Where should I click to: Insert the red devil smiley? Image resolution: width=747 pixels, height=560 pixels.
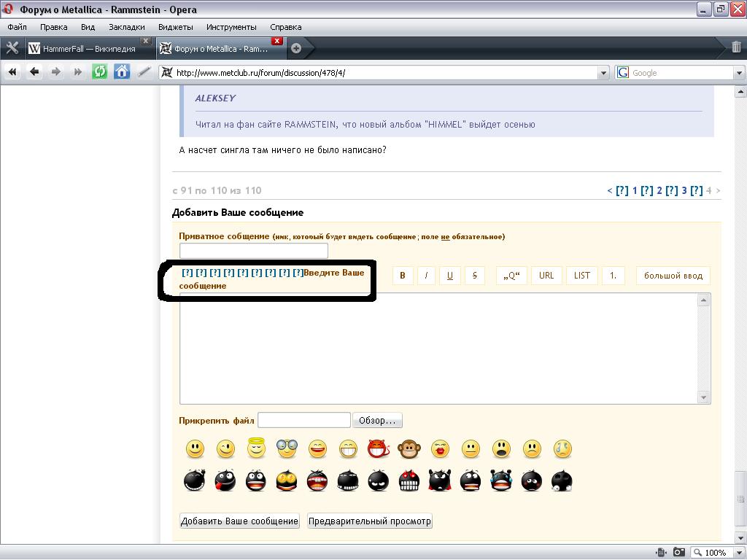pos(378,449)
